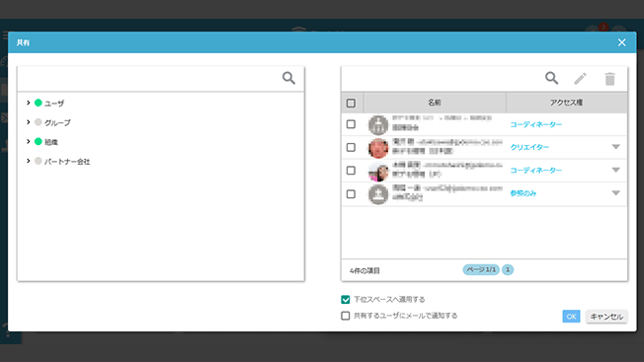Check the first コーディネーター row checkbox
This screenshot has width=644, height=362.
click(351, 124)
